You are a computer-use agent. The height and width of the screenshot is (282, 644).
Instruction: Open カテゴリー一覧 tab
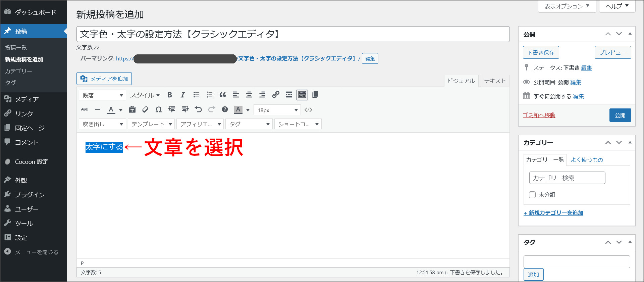(x=545, y=160)
